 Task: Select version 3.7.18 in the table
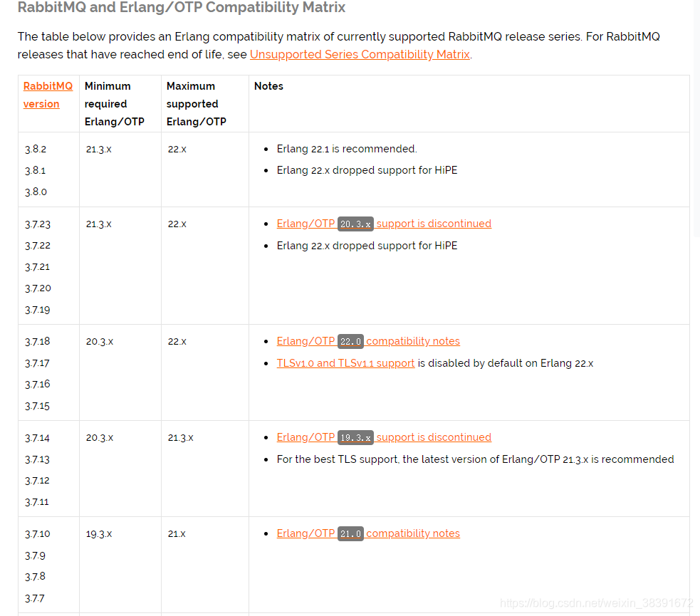tap(38, 342)
